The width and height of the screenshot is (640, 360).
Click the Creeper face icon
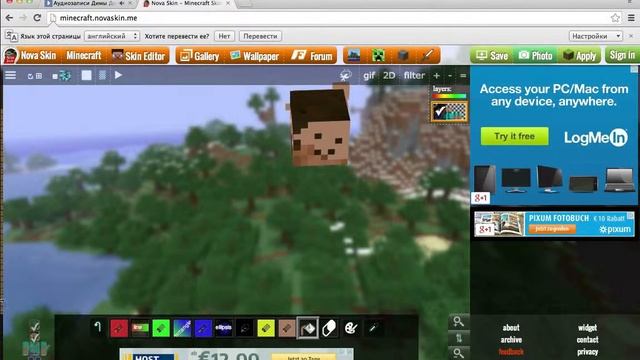point(378,55)
